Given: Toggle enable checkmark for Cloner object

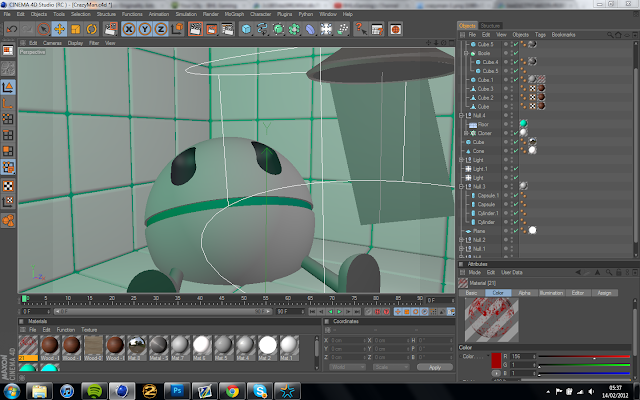Looking at the screenshot, I should pos(516,133).
